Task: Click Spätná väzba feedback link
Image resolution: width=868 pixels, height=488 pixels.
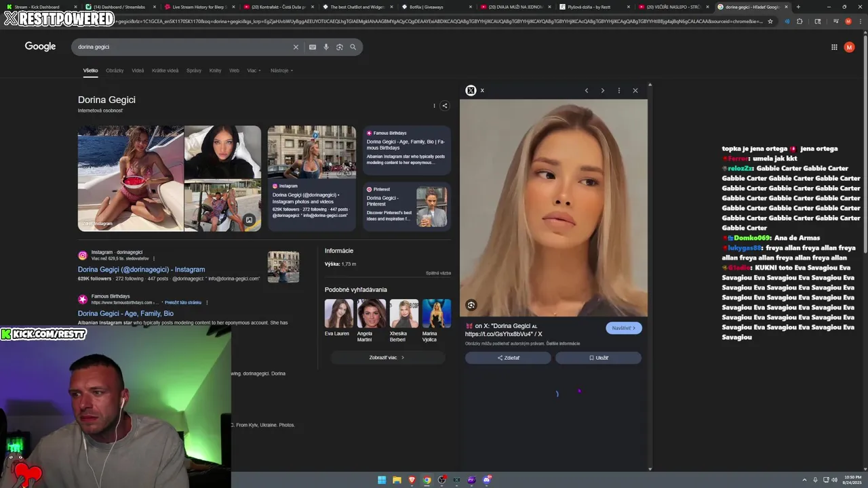Action: tap(438, 273)
